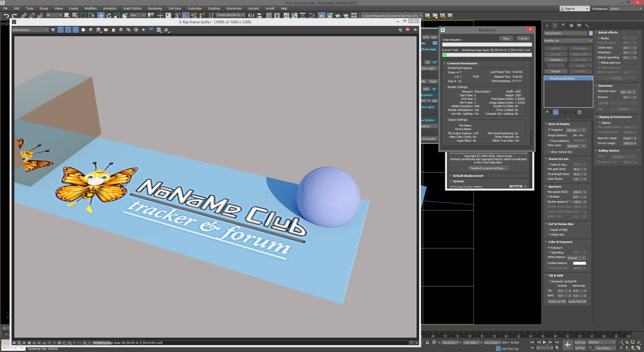
Task: Open the Motion tab in command panel
Action: pos(571,26)
